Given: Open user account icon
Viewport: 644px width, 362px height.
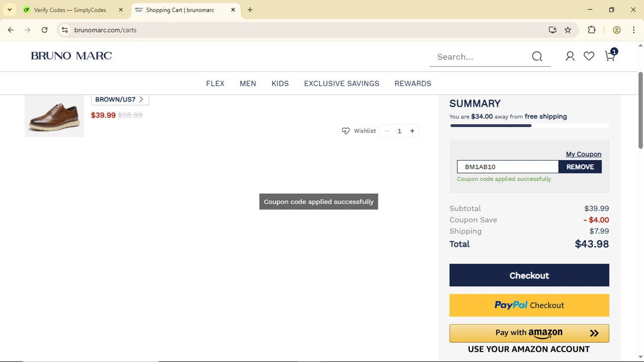Looking at the screenshot, I should pyautogui.click(x=570, y=56).
